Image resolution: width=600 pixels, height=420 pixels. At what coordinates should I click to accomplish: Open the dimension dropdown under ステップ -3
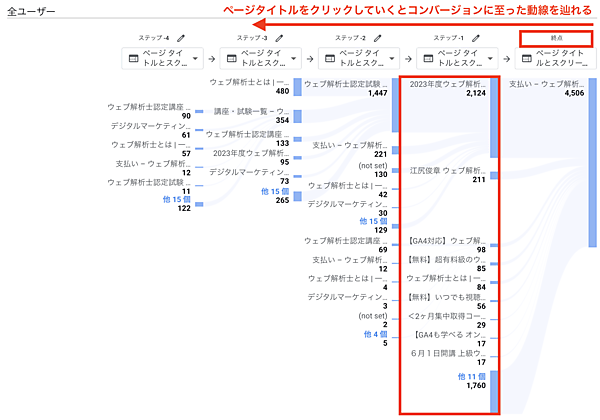point(261,58)
